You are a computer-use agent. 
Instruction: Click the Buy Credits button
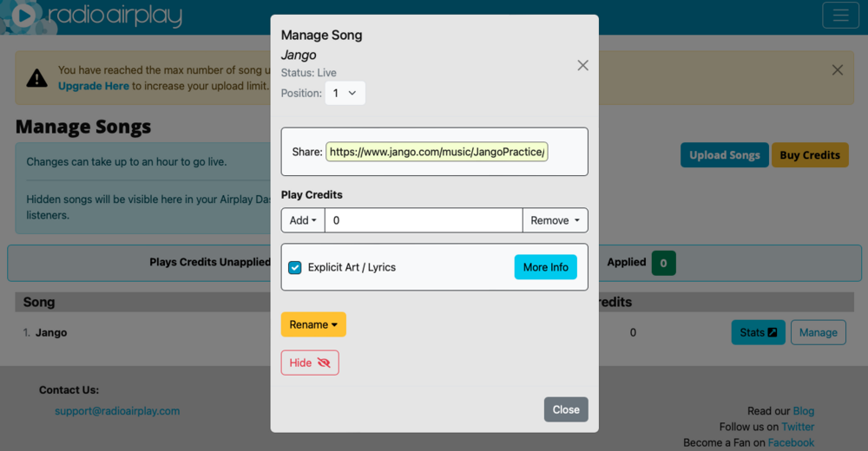pos(809,155)
